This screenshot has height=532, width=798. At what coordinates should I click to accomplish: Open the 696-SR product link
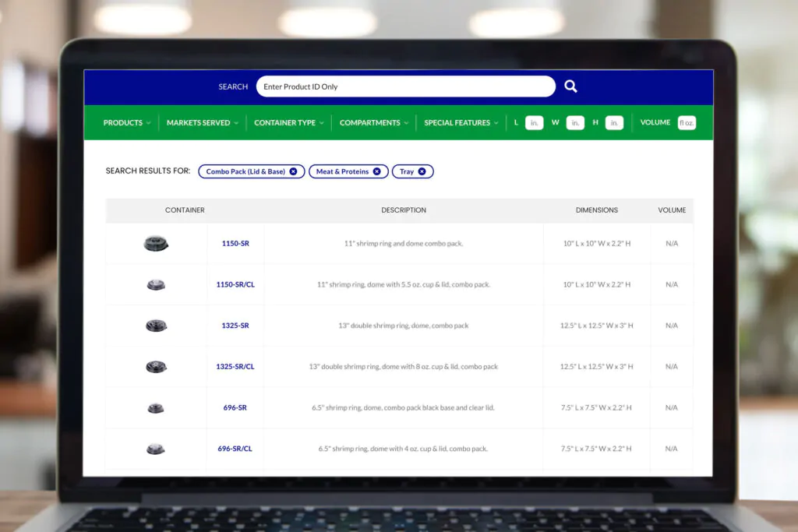tap(235, 407)
